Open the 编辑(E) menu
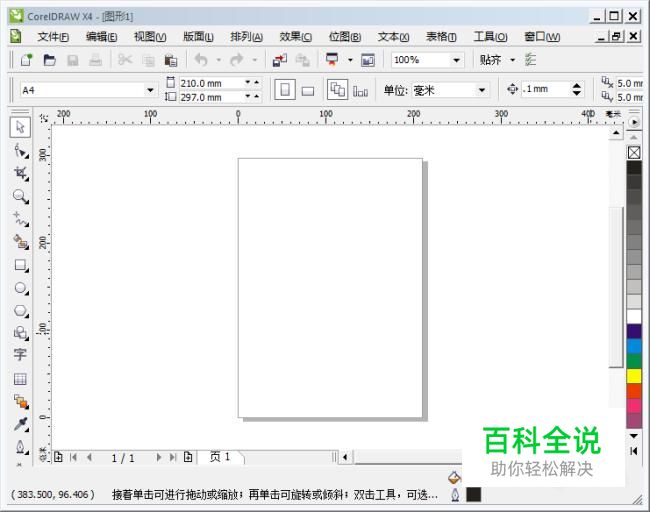This screenshot has width=650, height=512. [x=101, y=37]
